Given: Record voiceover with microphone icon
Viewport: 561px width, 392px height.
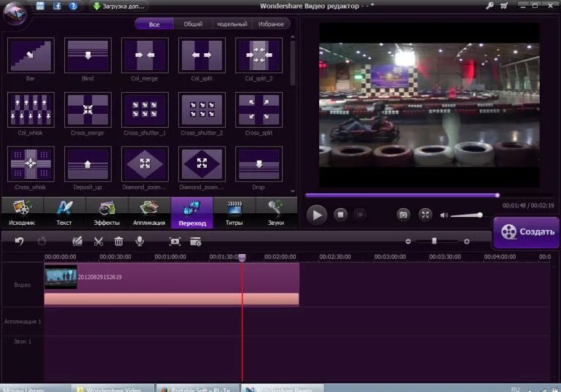Looking at the screenshot, I should (x=140, y=241).
